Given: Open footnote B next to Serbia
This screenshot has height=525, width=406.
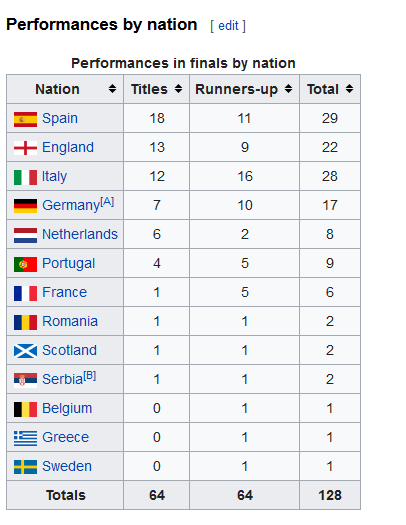Looking at the screenshot, I should [x=89, y=376].
